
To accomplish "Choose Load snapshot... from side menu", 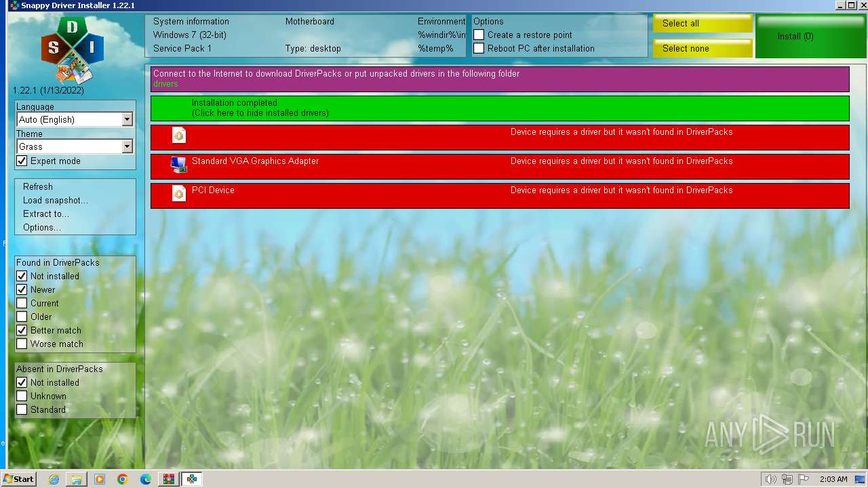I will point(56,200).
